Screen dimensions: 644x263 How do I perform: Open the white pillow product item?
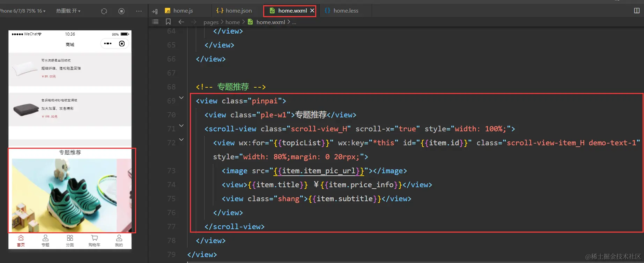70,69
